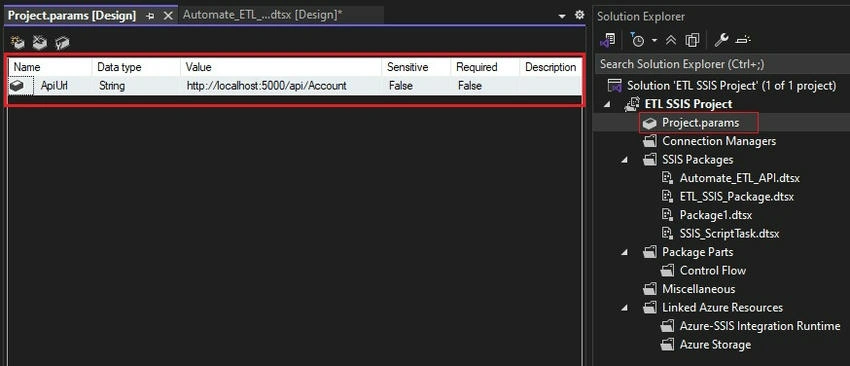
Task: Click the Solution Explorer panel title
Action: tap(641, 17)
